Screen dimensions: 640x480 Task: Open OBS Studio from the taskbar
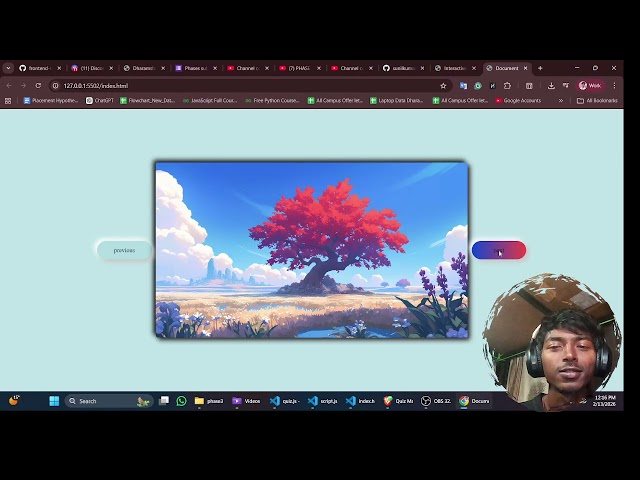(436, 401)
